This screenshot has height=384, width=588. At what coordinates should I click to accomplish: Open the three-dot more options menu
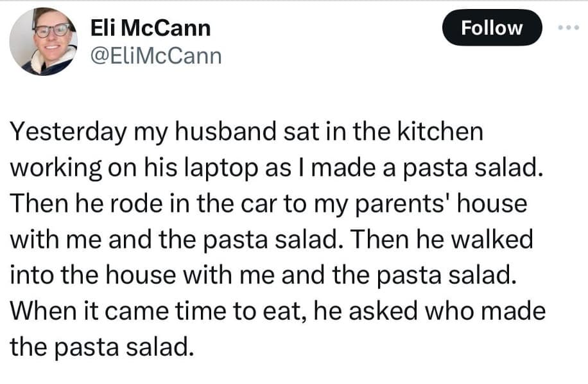tap(569, 28)
